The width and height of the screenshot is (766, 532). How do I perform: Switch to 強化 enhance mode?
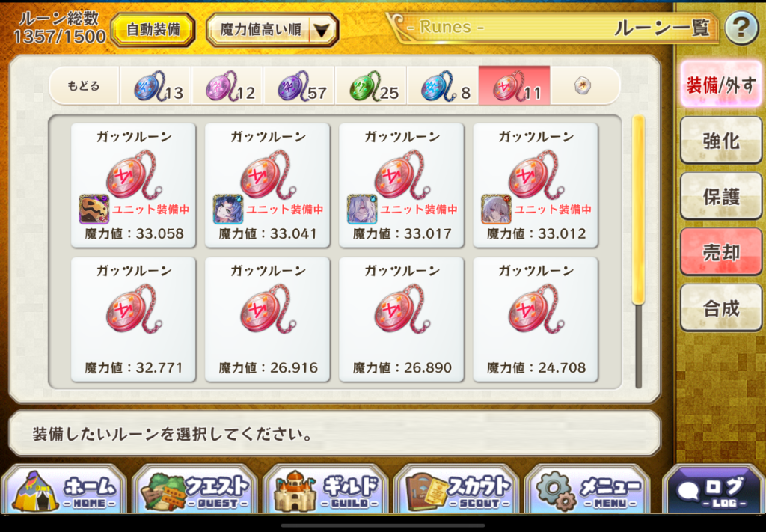tap(721, 141)
